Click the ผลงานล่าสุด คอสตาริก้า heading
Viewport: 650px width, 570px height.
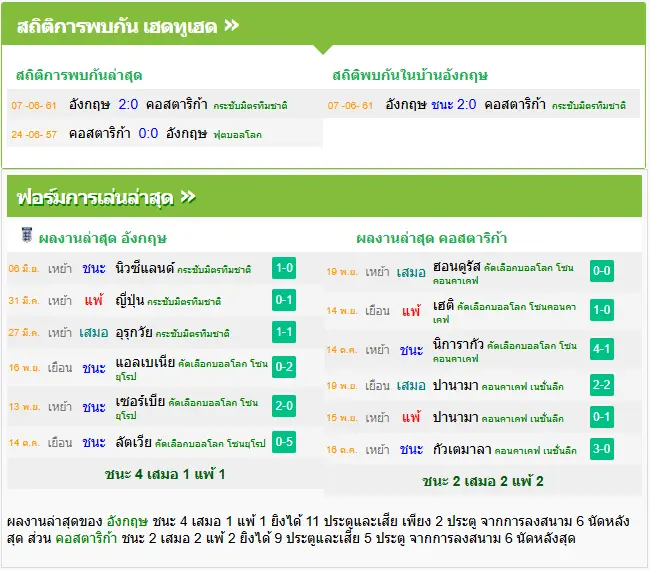(432, 238)
